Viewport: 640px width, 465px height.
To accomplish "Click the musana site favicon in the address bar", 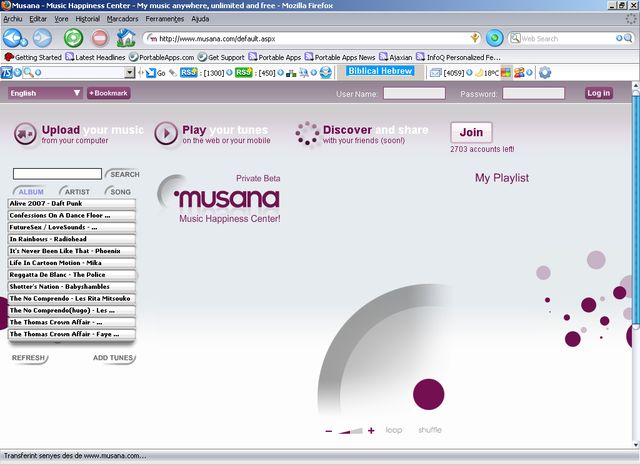I will (152, 38).
